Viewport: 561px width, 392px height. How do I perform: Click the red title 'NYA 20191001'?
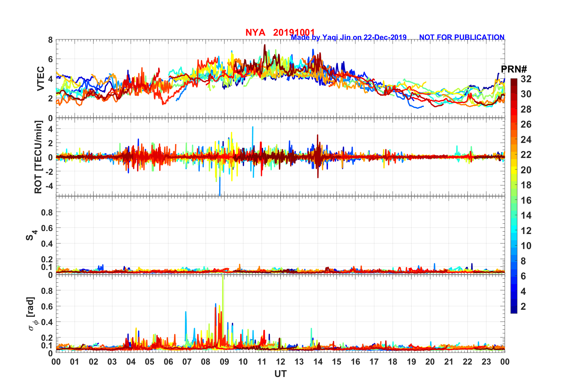[280, 32]
